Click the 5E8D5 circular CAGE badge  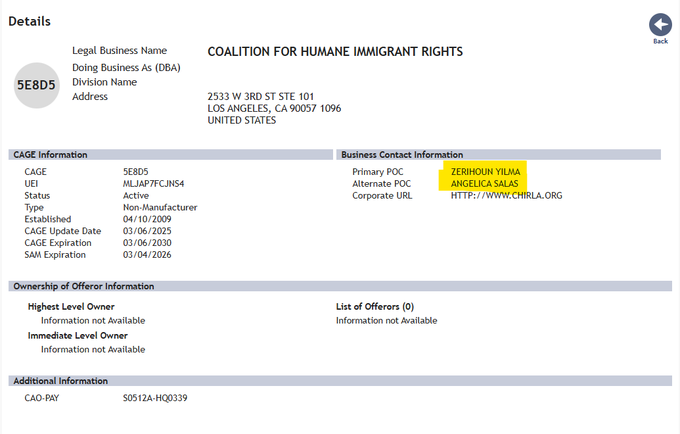pos(37,85)
